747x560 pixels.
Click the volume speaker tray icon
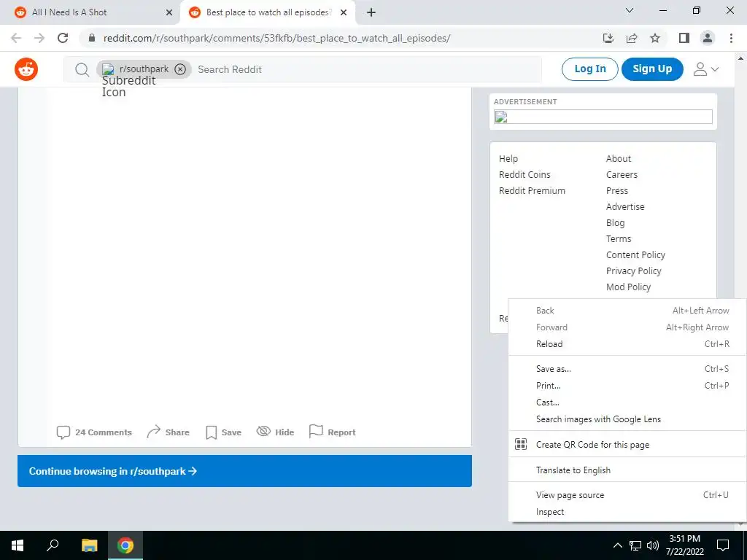[653, 545]
